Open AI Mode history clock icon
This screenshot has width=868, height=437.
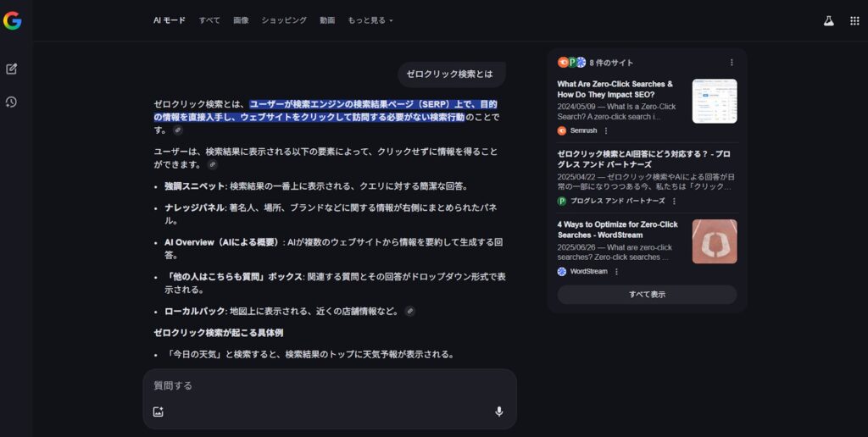click(12, 102)
